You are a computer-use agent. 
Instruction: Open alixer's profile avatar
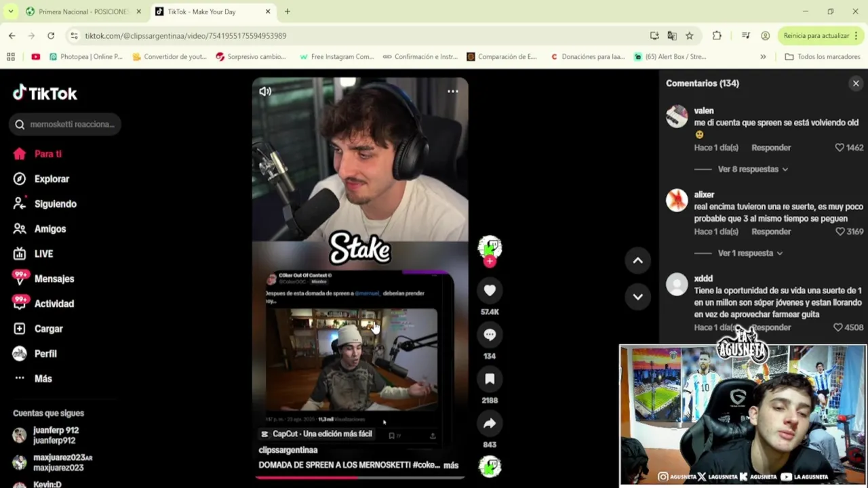[x=677, y=201]
